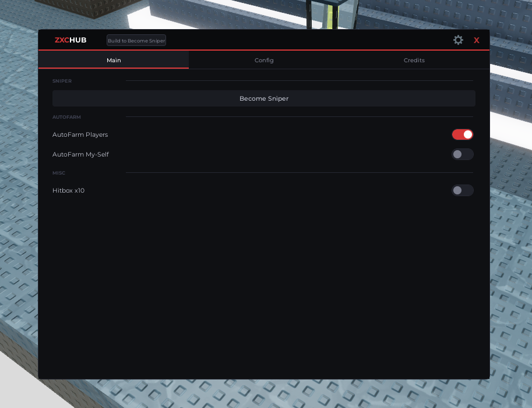Screen dimensions: 532x408
Task: Enable the AutoFarm My-Self toggle
Action: pyautogui.click(x=463, y=154)
